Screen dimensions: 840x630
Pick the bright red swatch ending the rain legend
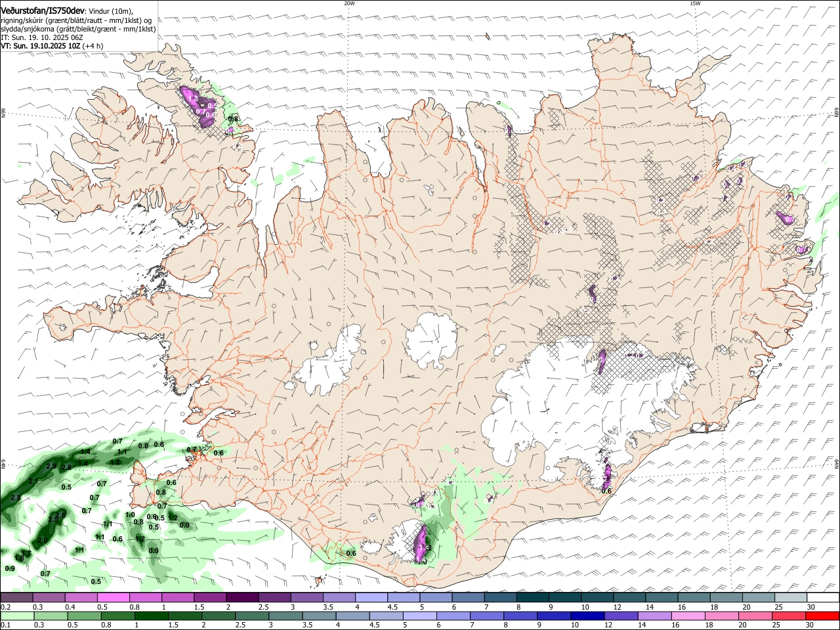tap(823, 616)
